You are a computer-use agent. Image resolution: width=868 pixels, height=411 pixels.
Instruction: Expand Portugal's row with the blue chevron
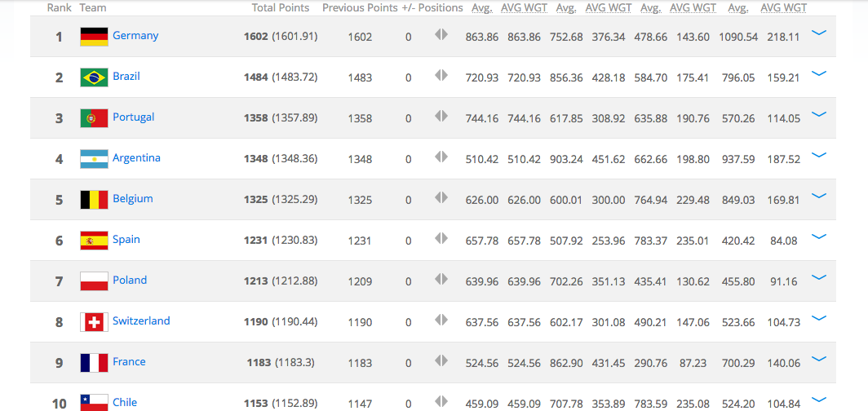tap(819, 114)
